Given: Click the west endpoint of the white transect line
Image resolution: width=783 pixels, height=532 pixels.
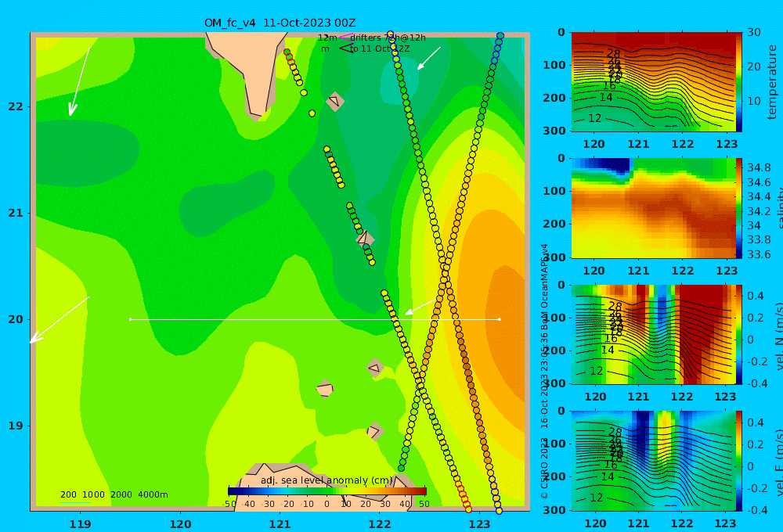Looking at the screenshot, I should (131, 319).
